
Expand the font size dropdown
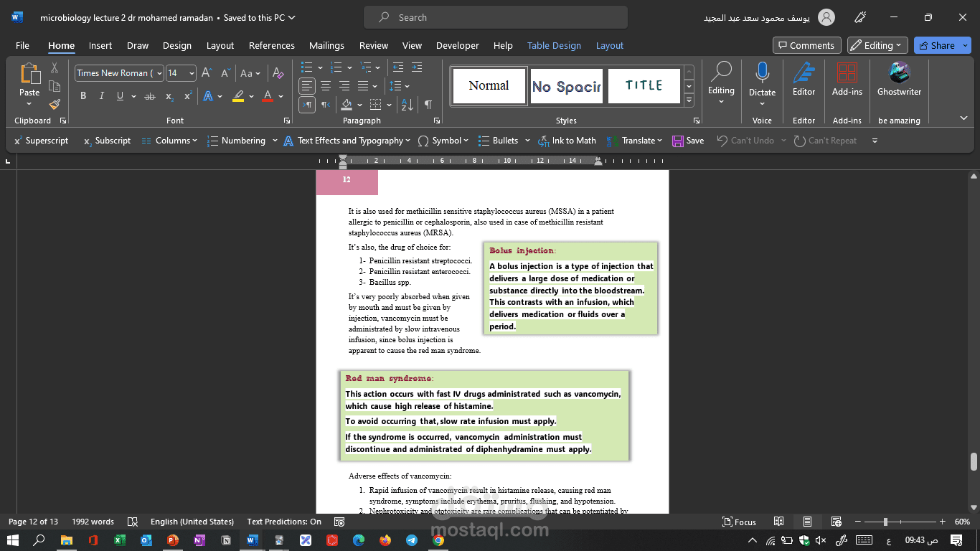pyautogui.click(x=192, y=73)
